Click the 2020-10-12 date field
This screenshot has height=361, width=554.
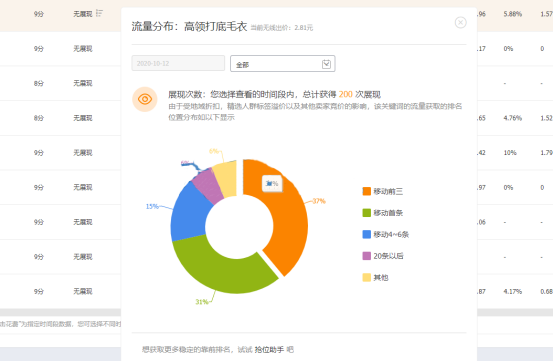tap(178, 63)
